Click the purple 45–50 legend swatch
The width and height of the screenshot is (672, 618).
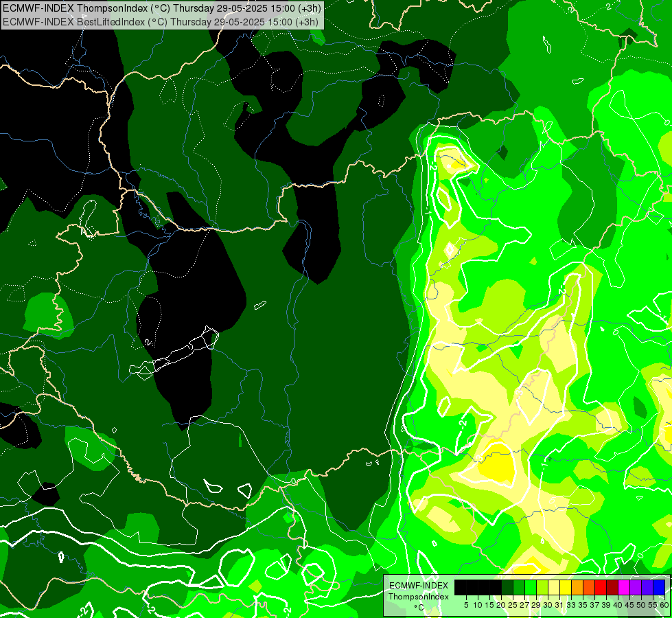[636, 587]
